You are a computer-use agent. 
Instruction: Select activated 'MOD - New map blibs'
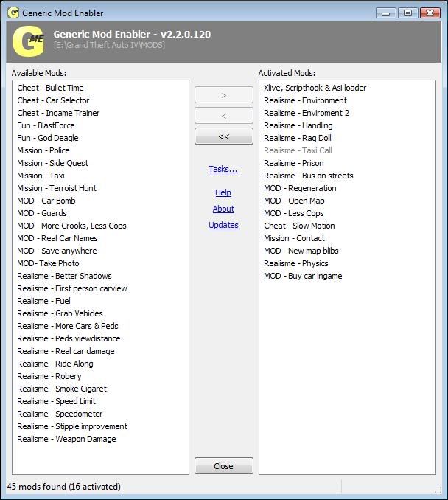click(301, 251)
